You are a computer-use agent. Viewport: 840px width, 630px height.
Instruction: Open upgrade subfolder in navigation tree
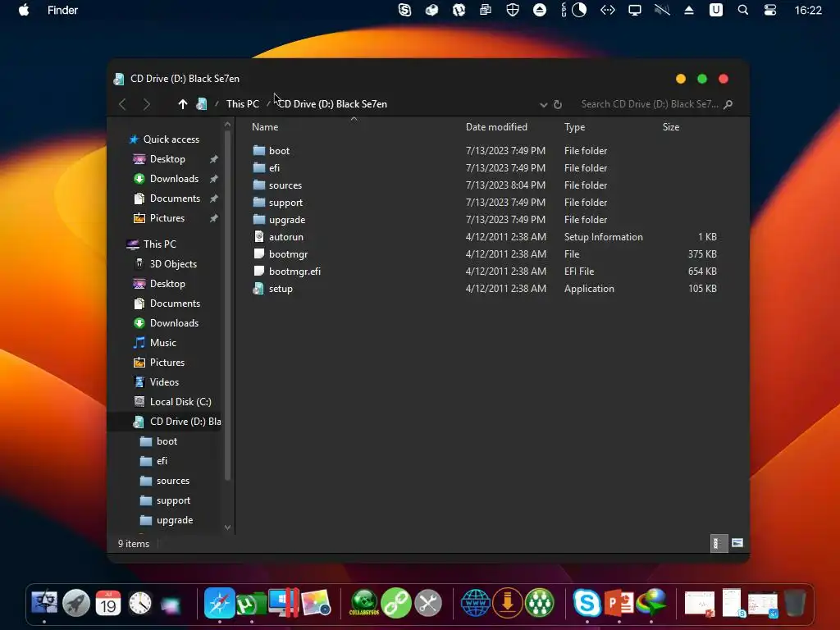175,520
